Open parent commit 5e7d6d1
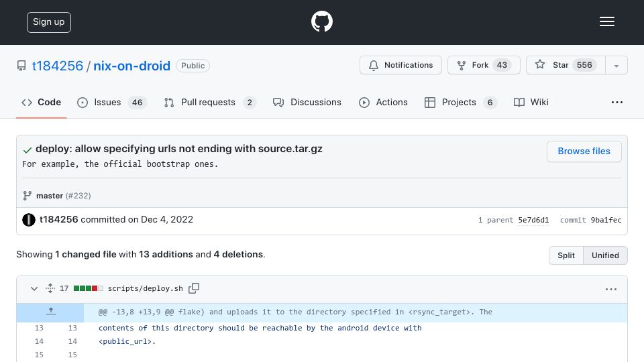The height and width of the screenshot is (362, 644). coord(533,220)
